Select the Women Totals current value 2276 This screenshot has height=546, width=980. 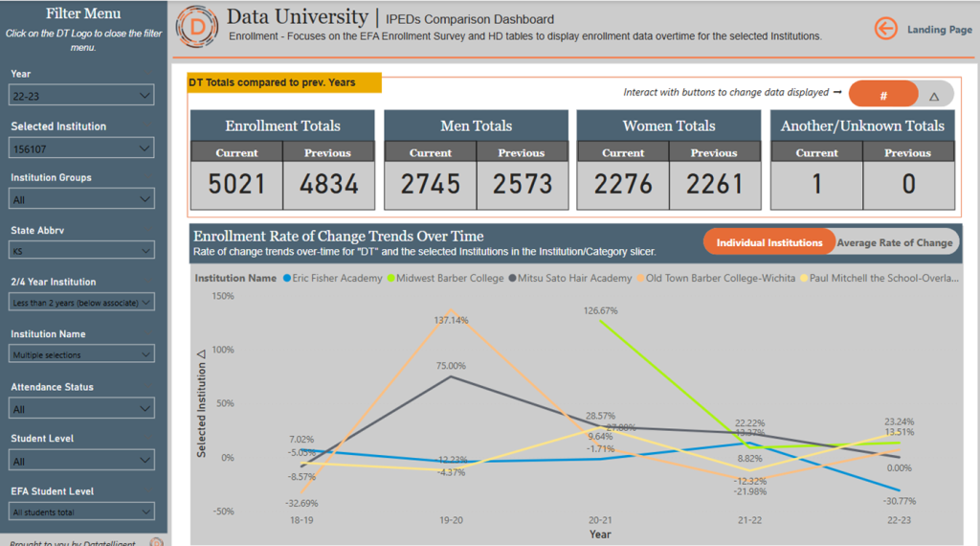click(623, 185)
